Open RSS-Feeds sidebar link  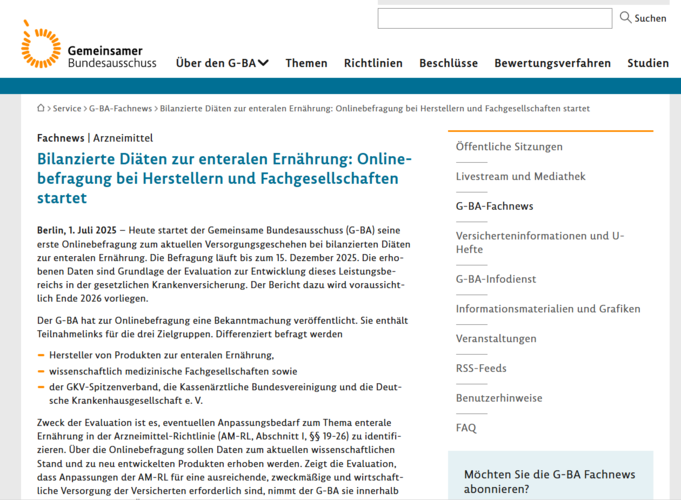tap(481, 368)
